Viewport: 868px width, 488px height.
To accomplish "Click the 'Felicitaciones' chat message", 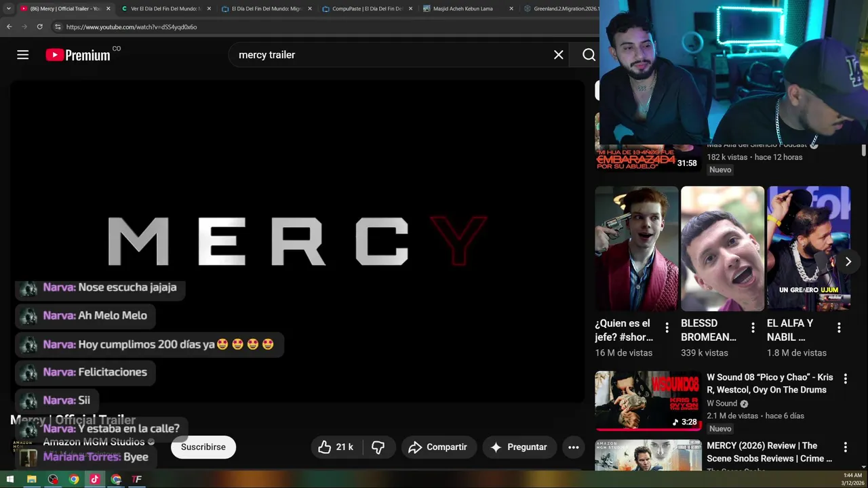I will click(85, 372).
